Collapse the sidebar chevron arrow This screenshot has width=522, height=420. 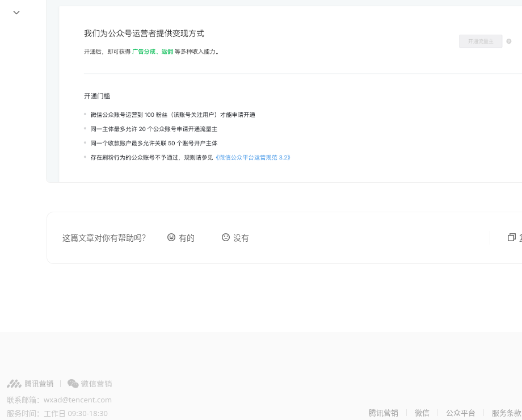(16, 12)
